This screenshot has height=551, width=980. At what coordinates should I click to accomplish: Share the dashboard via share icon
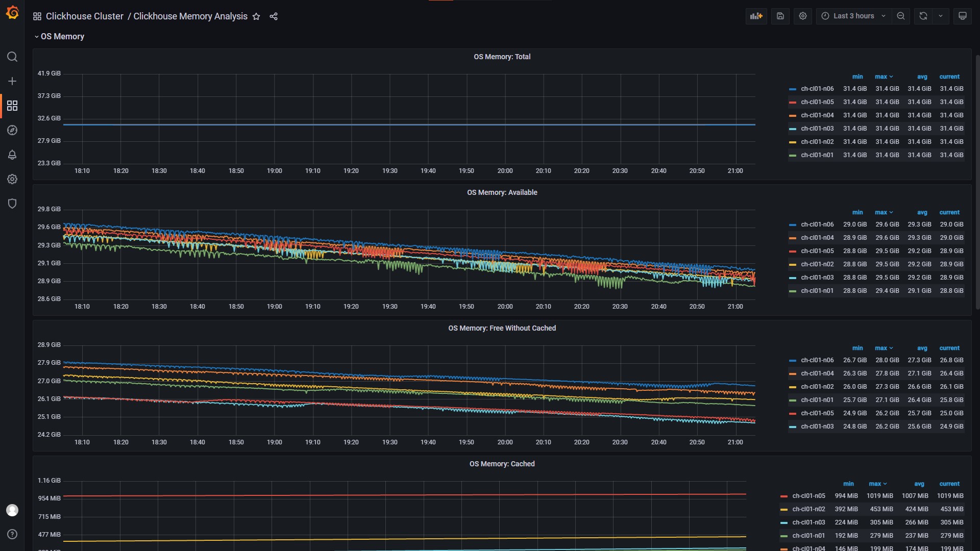pyautogui.click(x=274, y=16)
